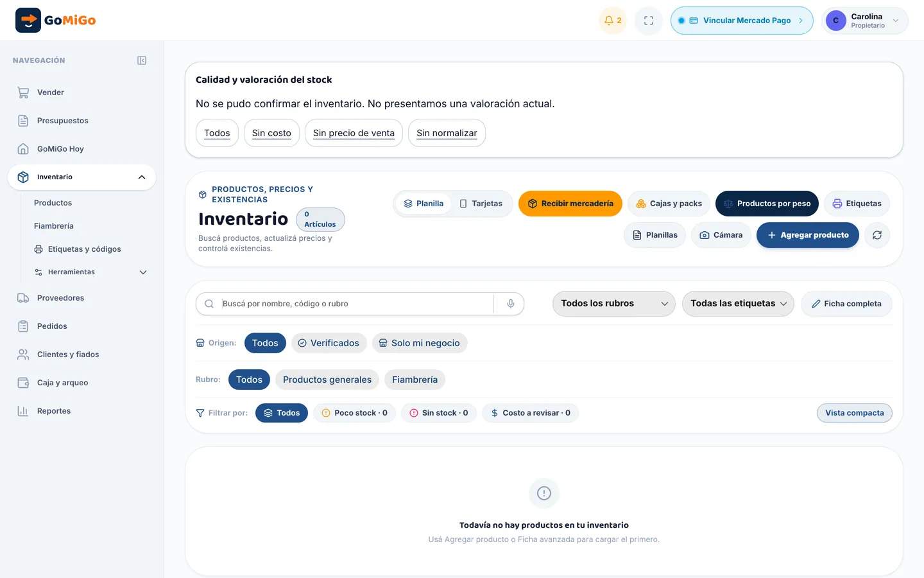Open Cajas y packs
924x578 pixels.
point(669,204)
